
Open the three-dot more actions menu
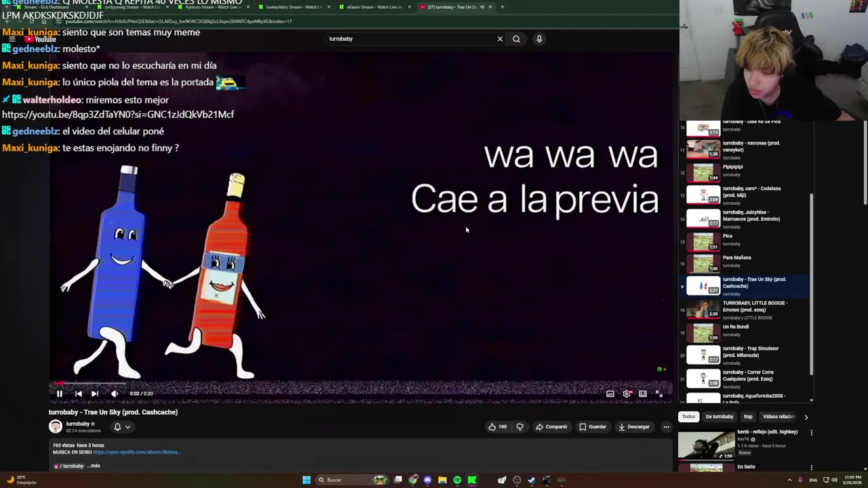click(x=667, y=427)
